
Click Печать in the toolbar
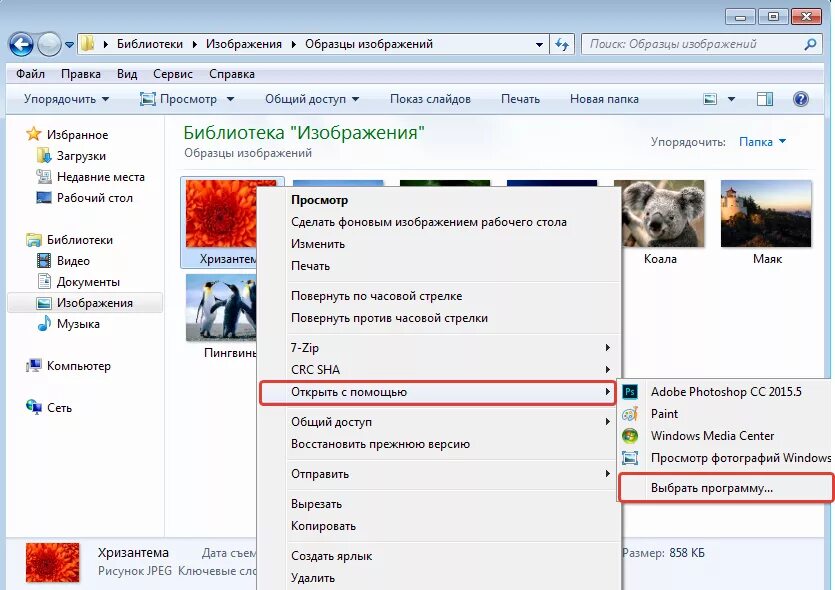tap(520, 99)
